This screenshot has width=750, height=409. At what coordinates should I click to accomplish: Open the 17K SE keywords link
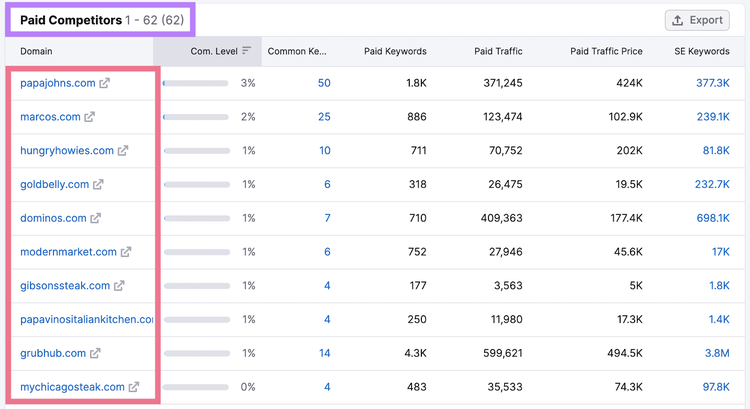(x=721, y=252)
